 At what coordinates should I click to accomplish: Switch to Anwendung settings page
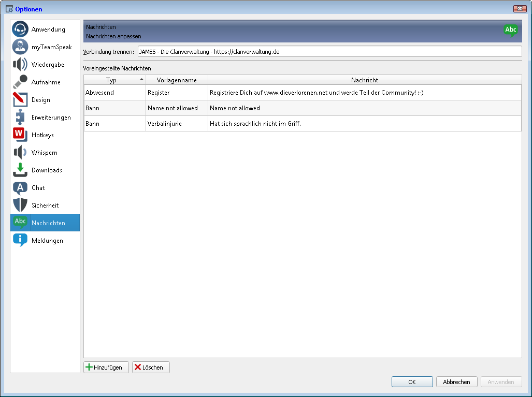[x=45, y=29]
